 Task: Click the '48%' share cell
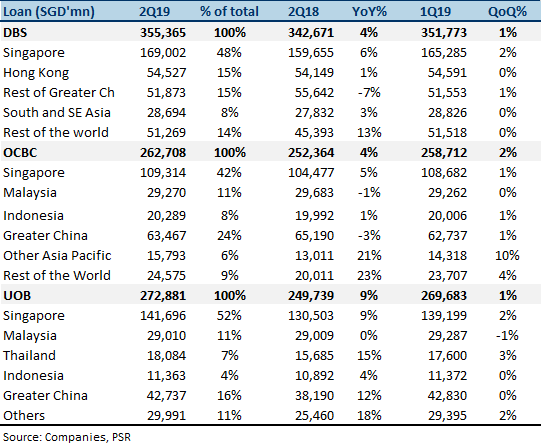point(229,53)
